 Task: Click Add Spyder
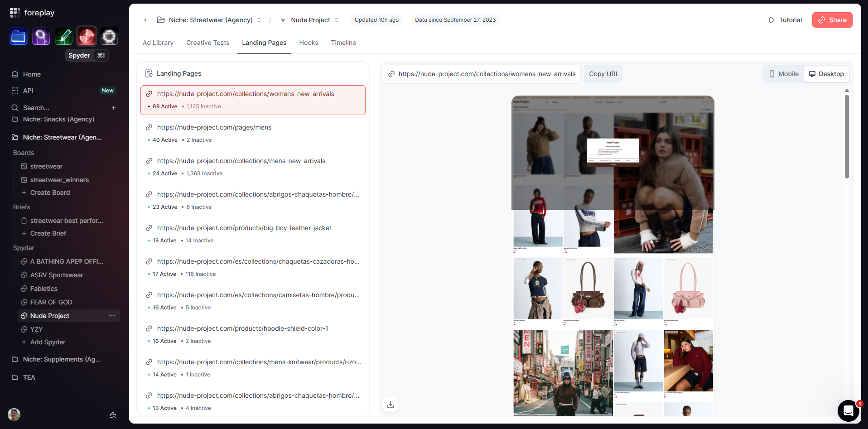[48, 342]
